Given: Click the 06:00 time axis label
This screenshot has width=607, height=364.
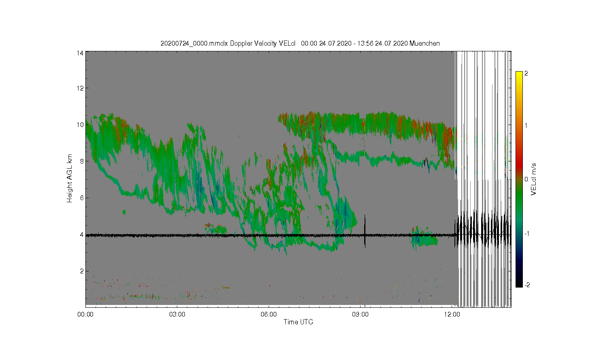Looking at the screenshot, I should (269, 314).
